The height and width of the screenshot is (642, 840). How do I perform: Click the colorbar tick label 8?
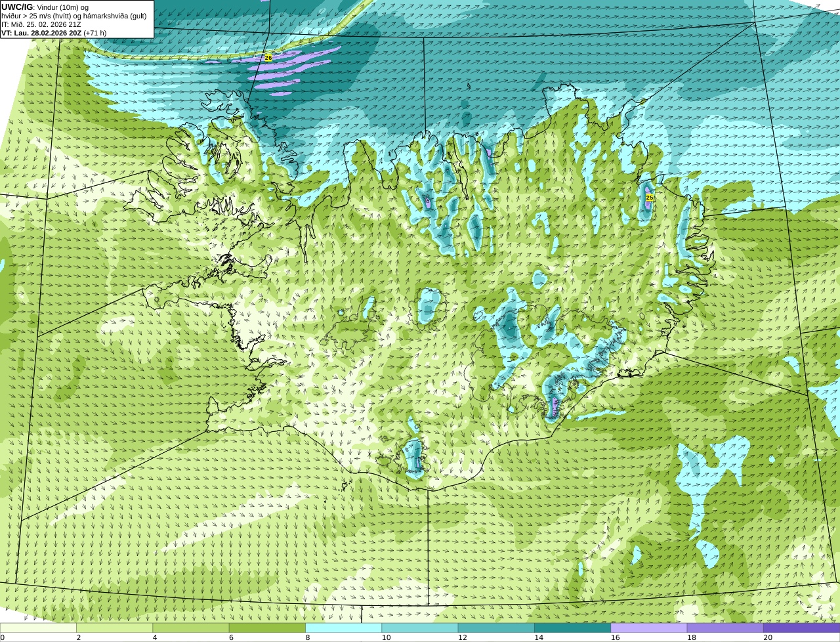click(308, 637)
